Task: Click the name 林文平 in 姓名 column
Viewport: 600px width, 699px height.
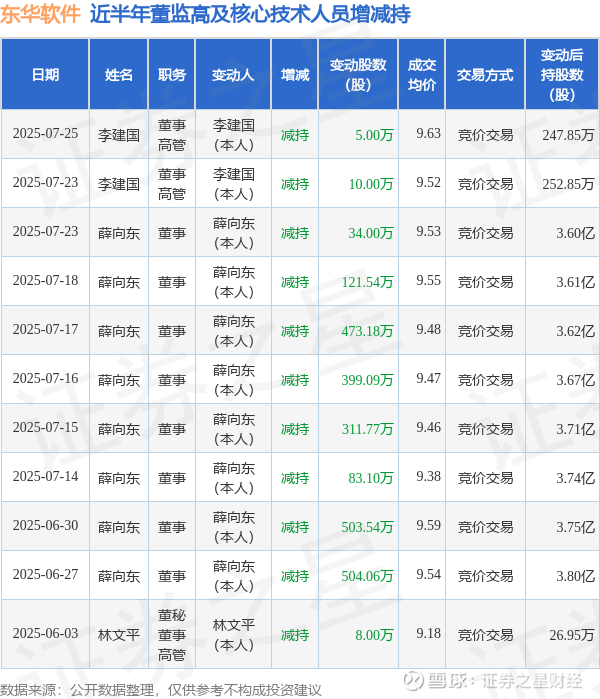Action: [x=119, y=635]
